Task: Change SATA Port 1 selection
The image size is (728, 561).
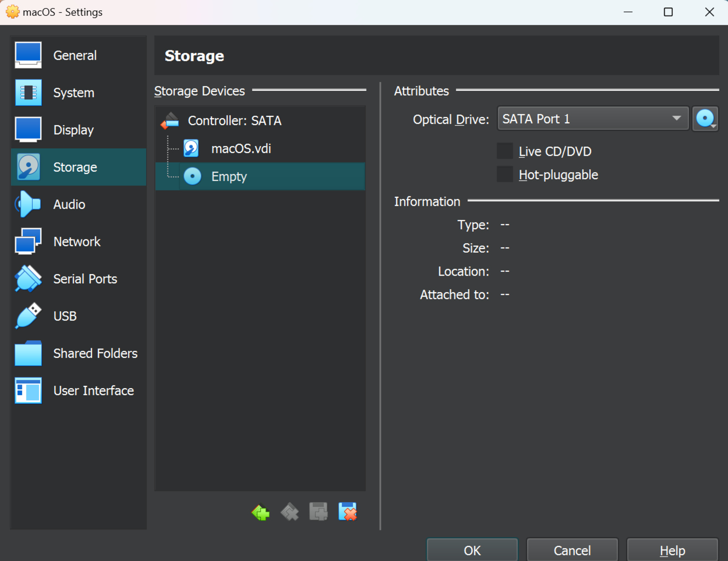Action: point(592,119)
